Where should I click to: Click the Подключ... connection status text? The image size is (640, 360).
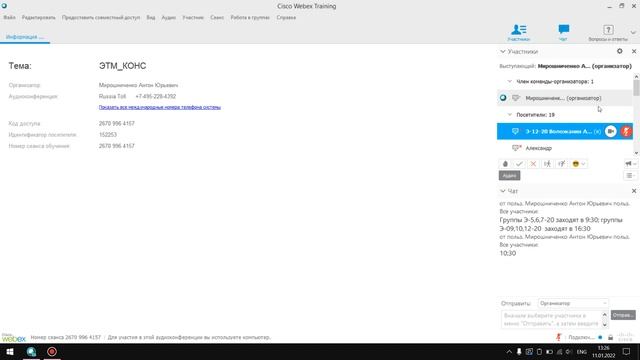[x=581, y=338]
